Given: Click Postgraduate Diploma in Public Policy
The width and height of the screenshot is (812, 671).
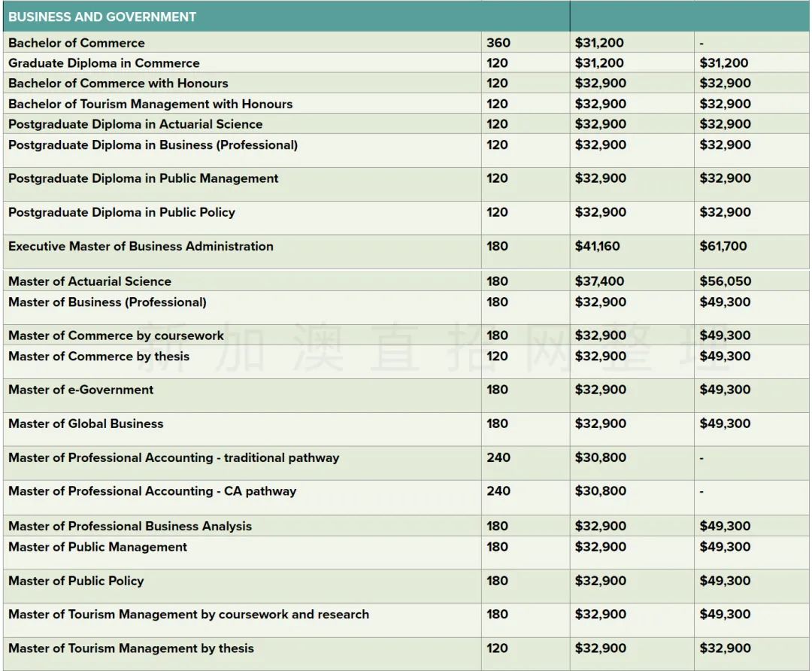Looking at the screenshot, I should (x=122, y=212).
